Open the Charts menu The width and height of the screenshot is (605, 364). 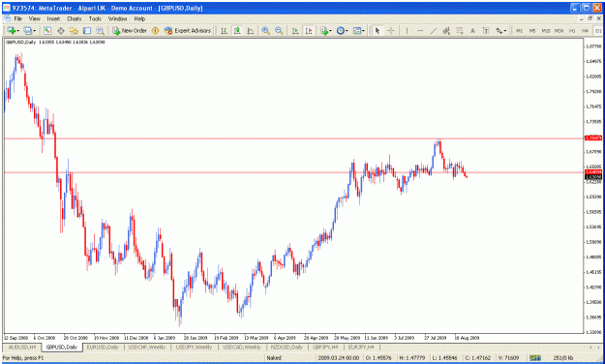coord(75,18)
